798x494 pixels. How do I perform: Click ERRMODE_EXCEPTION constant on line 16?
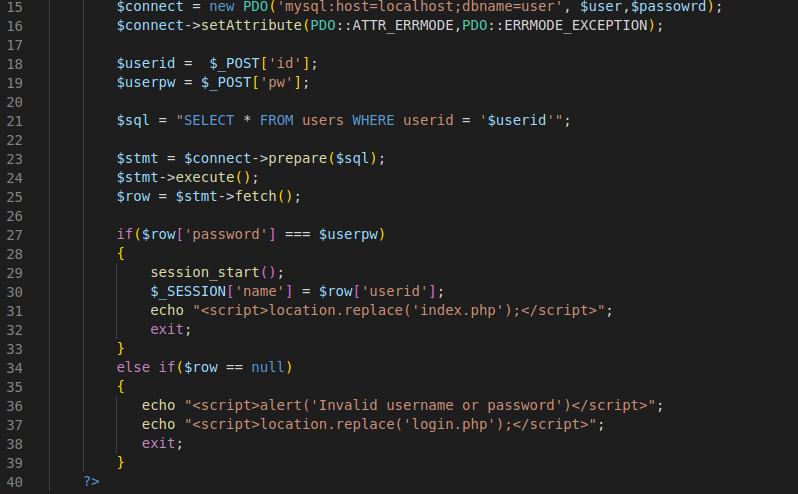tap(576, 25)
